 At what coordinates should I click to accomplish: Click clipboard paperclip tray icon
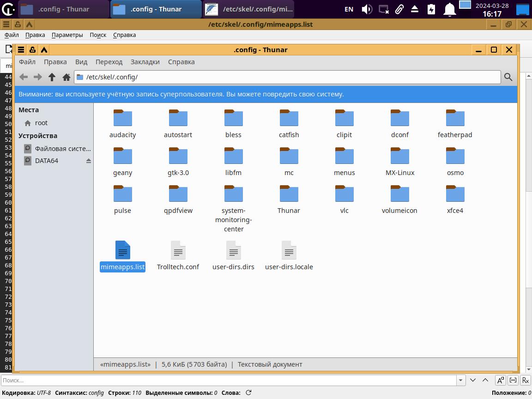click(x=399, y=9)
